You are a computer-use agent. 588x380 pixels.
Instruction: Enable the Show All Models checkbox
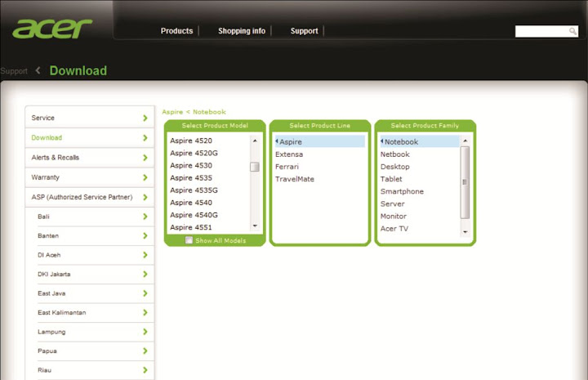click(189, 240)
